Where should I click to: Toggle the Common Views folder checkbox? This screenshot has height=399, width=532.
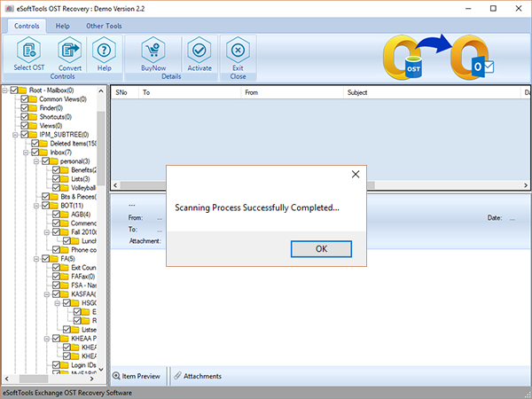tap(25, 99)
